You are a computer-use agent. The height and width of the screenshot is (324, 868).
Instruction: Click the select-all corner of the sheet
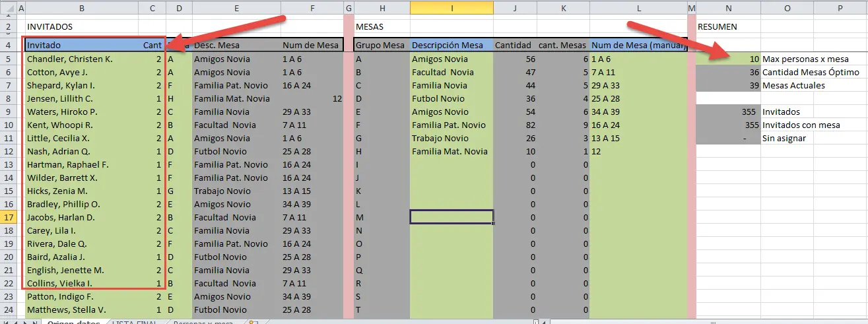point(8,8)
